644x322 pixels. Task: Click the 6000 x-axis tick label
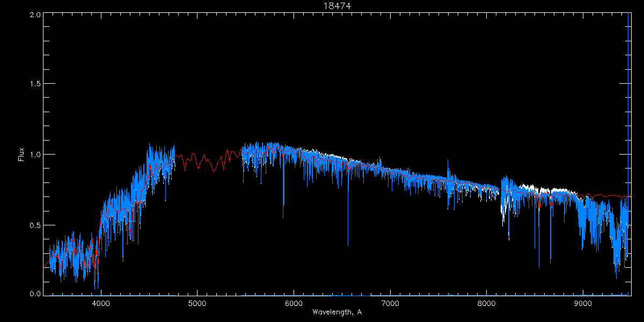coord(294,303)
